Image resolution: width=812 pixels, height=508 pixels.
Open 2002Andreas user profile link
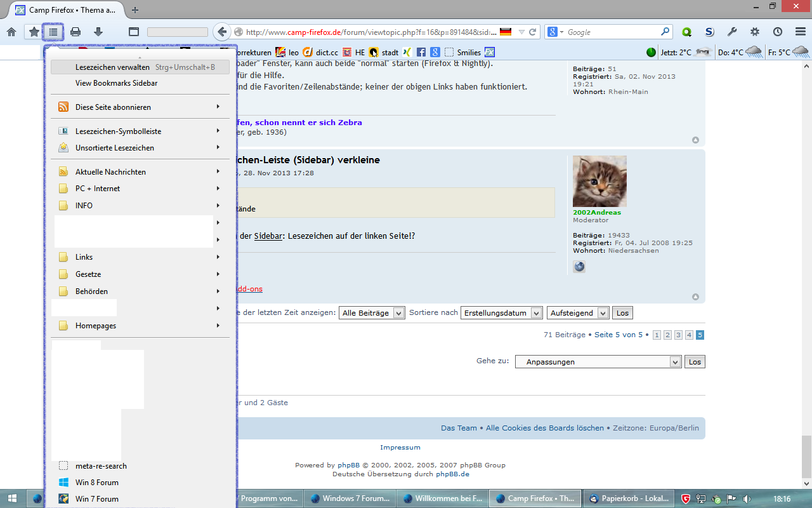[x=597, y=213]
